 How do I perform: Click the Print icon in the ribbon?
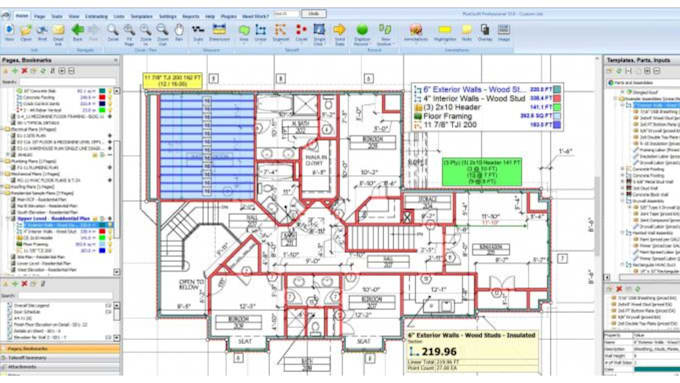42,30
